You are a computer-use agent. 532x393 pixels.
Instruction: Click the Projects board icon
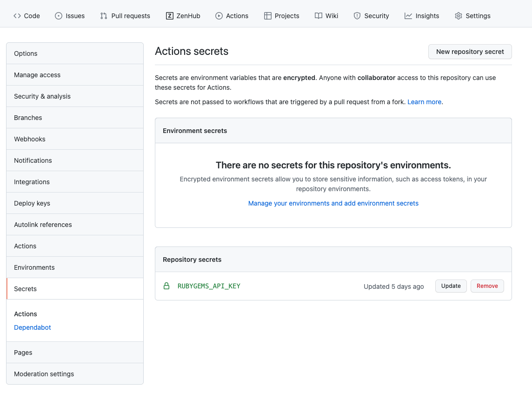click(268, 16)
